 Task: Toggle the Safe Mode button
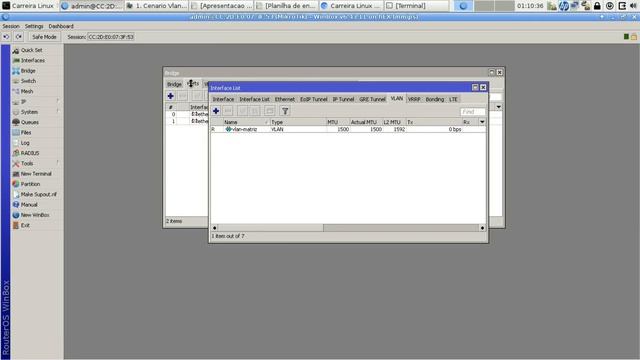coord(44,37)
